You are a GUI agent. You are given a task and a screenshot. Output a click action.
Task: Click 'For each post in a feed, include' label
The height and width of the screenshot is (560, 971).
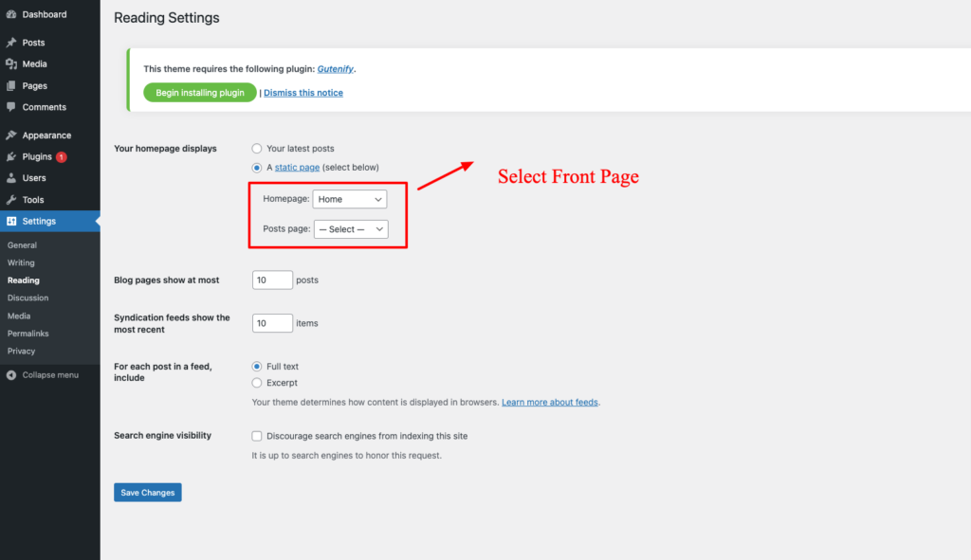click(x=163, y=371)
